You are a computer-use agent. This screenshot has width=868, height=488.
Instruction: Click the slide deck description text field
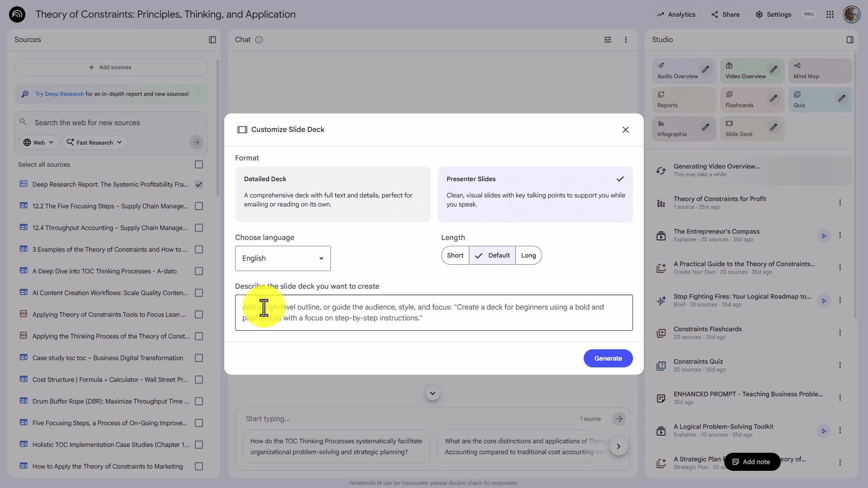[x=434, y=313]
